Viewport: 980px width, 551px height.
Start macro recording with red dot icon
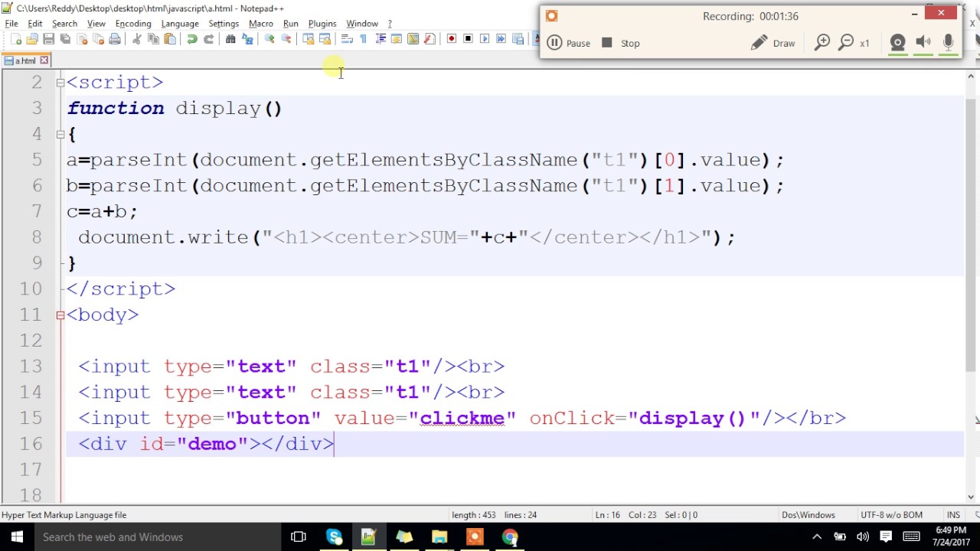point(452,39)
